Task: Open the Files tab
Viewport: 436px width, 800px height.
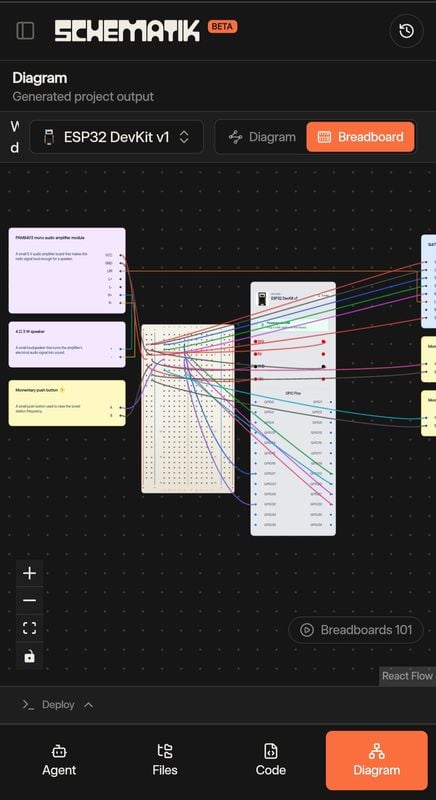Action: [165, 760]
